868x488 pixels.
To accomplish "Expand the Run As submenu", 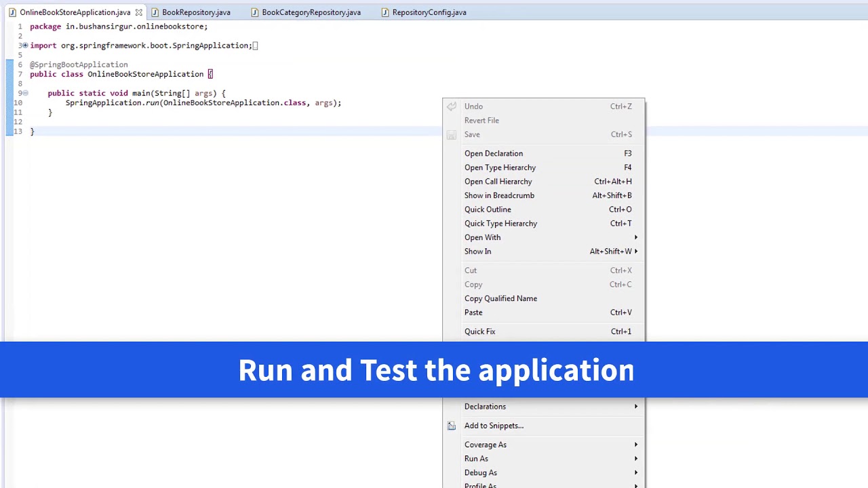I will click(x=544, y=459).
